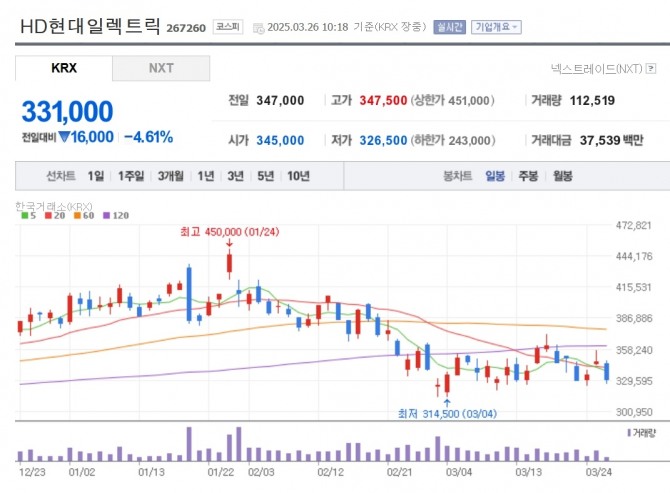Select the 주봉 candle chart
The width and height of the screenshot is (670, 493).
click(x=528, y=176)
